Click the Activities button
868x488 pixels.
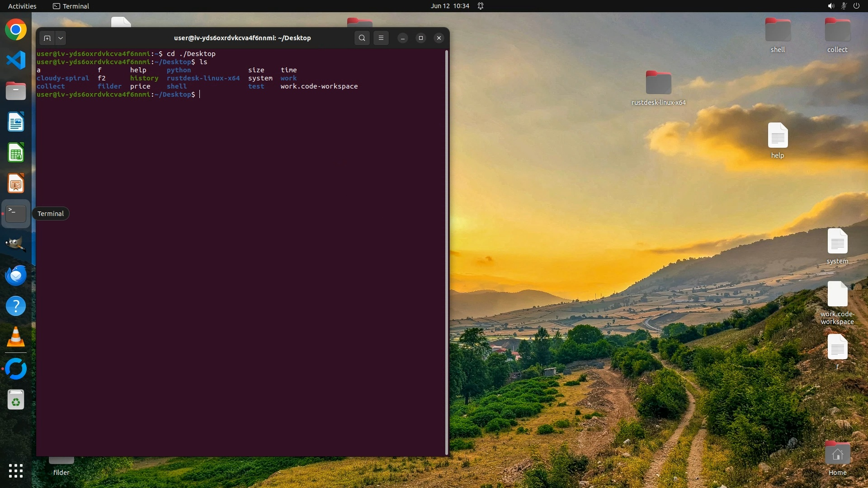[22, 6]
